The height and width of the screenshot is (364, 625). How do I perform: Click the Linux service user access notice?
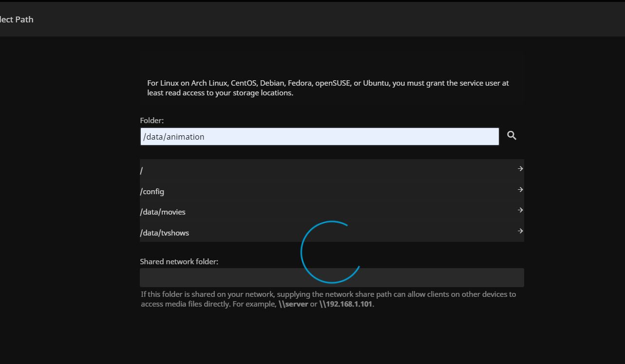click(x=328, y=88)
